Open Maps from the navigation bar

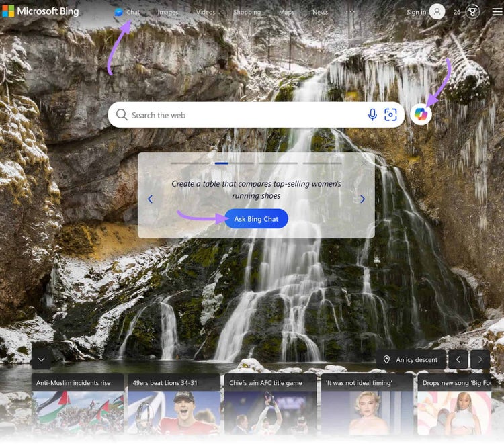[287, 12]
